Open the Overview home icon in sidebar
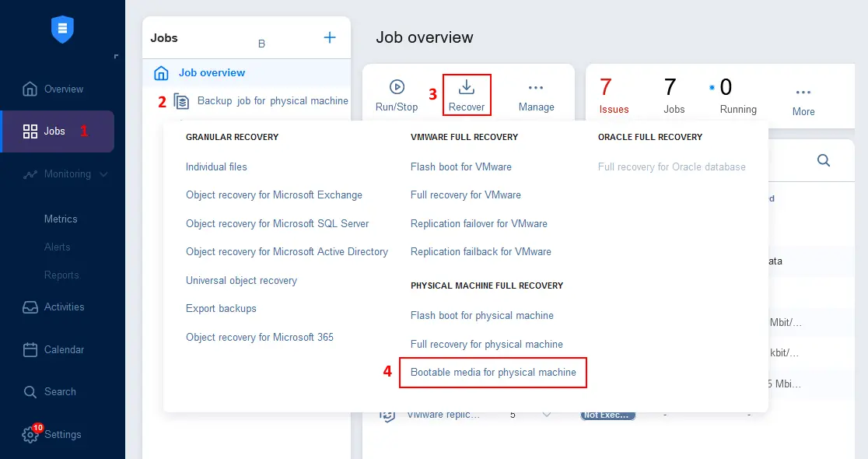Viewport: 868px width, 459px height. click(30, 89)
